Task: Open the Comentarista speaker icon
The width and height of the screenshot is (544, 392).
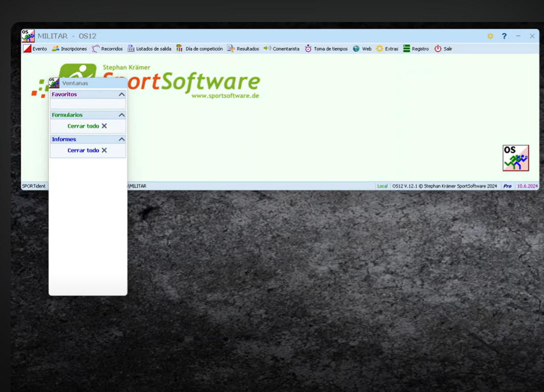Action: (267, 49)
